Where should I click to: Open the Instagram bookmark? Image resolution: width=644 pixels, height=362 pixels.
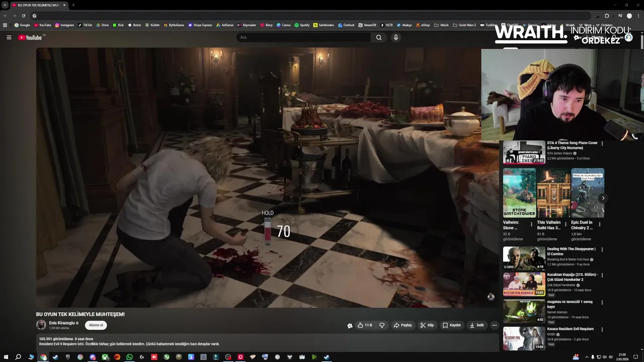point(64,25)
